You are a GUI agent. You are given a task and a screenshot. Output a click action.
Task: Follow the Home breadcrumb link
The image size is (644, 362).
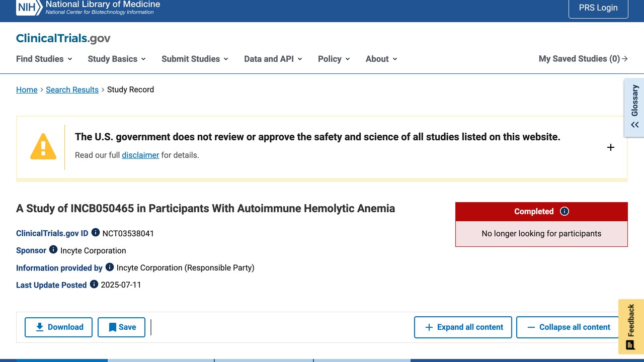[27, 89]
